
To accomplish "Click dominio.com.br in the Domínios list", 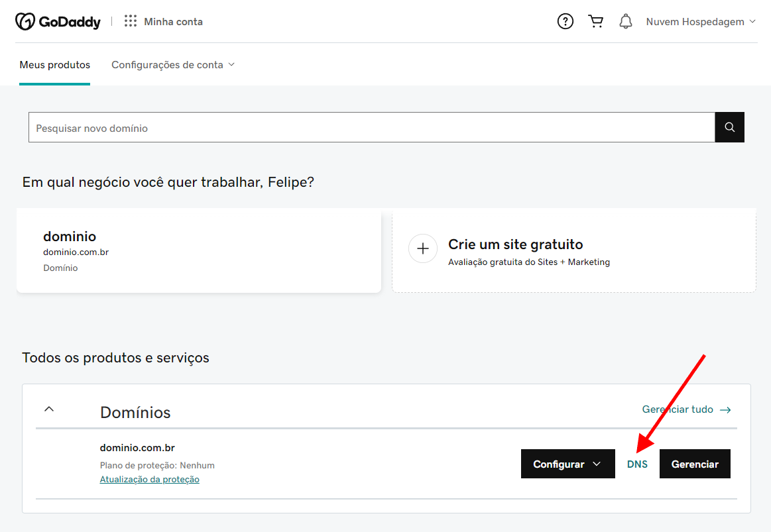I will point(137,447).
